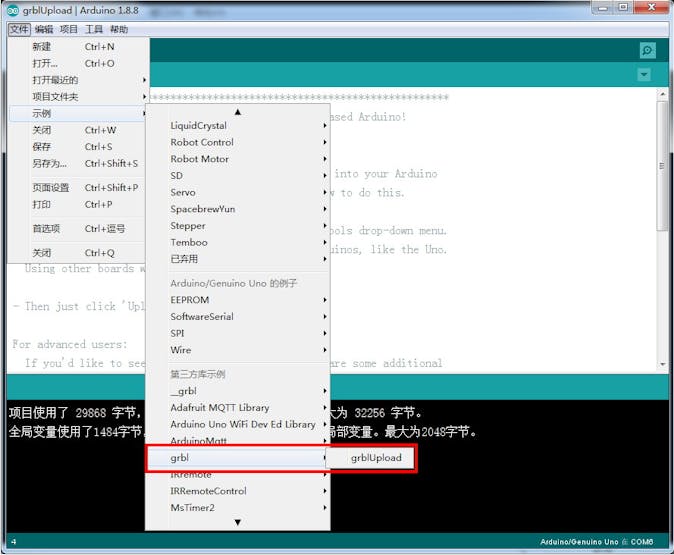Screen dimensions: 674x555
Task: Expand EEPROM examples submenu
Action: [238, 300]
